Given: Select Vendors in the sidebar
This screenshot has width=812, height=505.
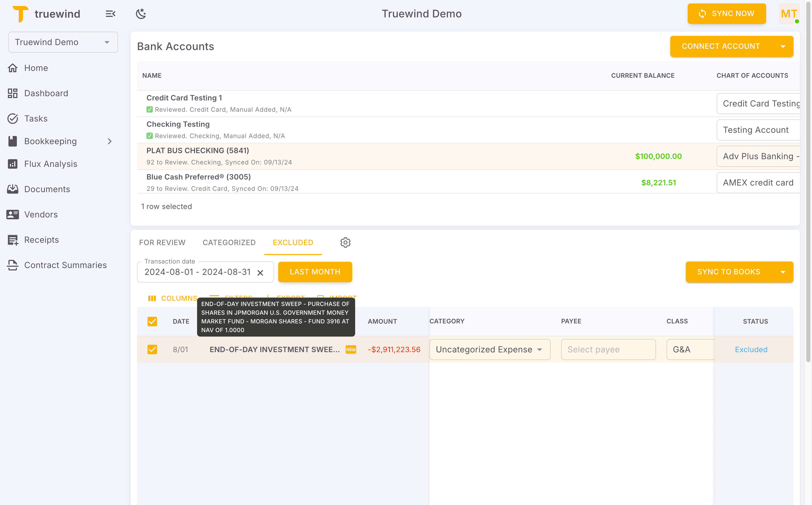Looking at the screenshot, I should point(41,215).
